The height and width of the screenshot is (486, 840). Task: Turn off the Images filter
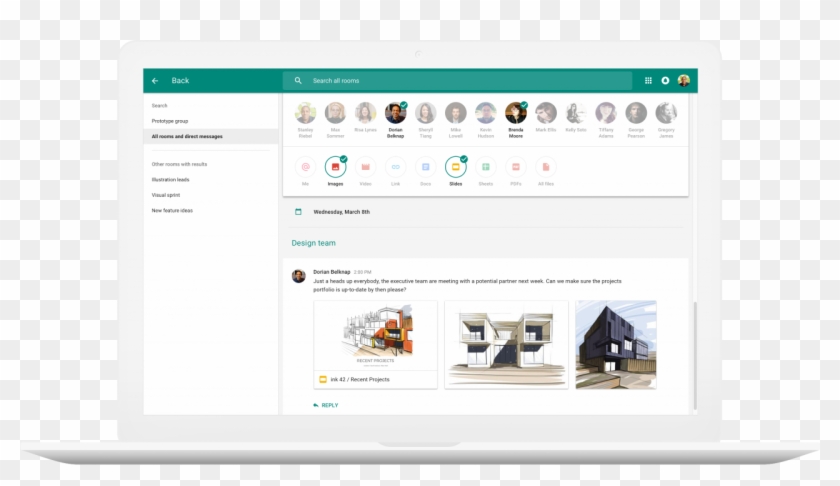coord(335,167)
